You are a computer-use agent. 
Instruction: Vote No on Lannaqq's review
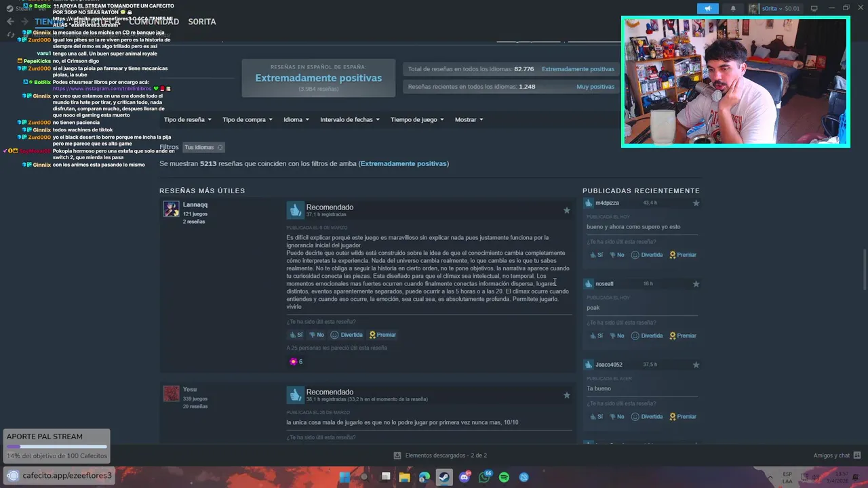coord(317,335)
